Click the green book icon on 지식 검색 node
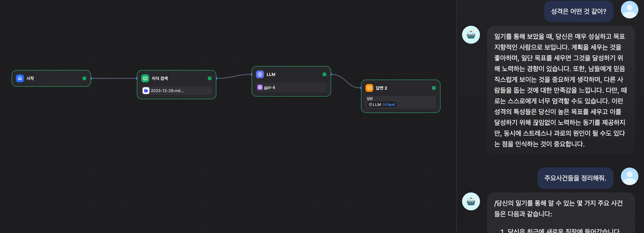 [x=145, y=78]
